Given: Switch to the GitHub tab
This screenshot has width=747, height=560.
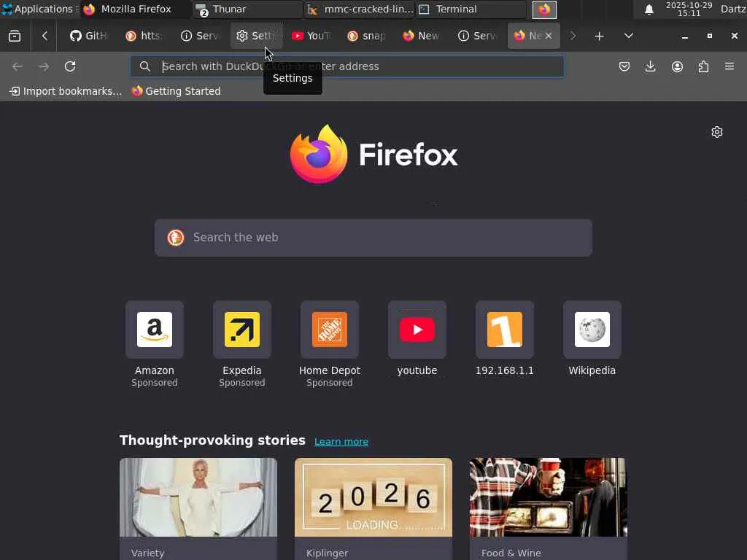Looking at the screenshot, I should coord(88,36).
